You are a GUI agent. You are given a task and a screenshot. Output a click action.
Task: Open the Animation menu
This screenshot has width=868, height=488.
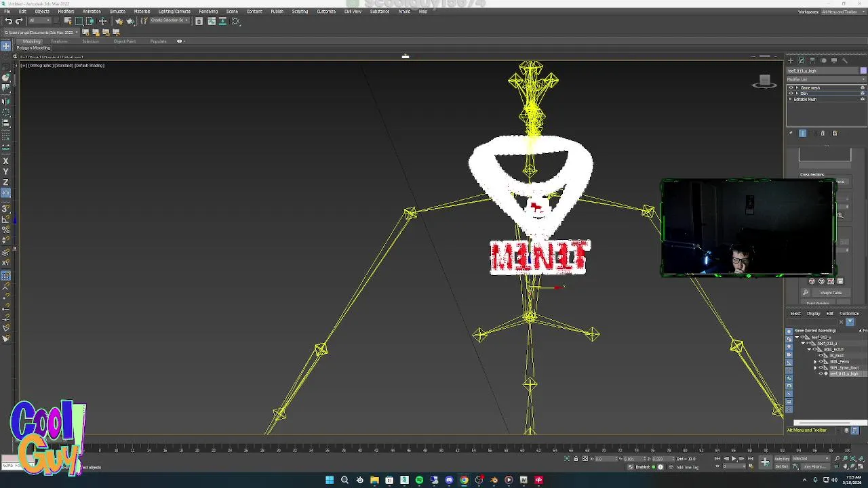(x=92, y=12)
